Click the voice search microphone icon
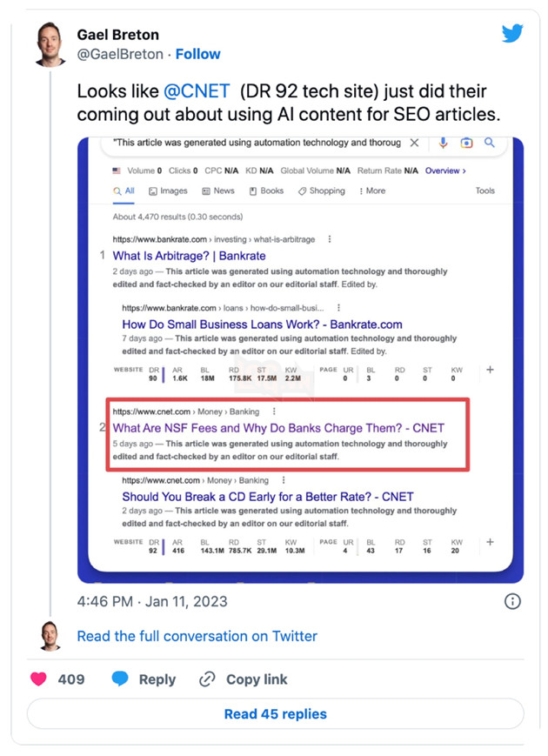Viewport: 548px width, 756px height. pyautogui.click(x=444, y=143)
